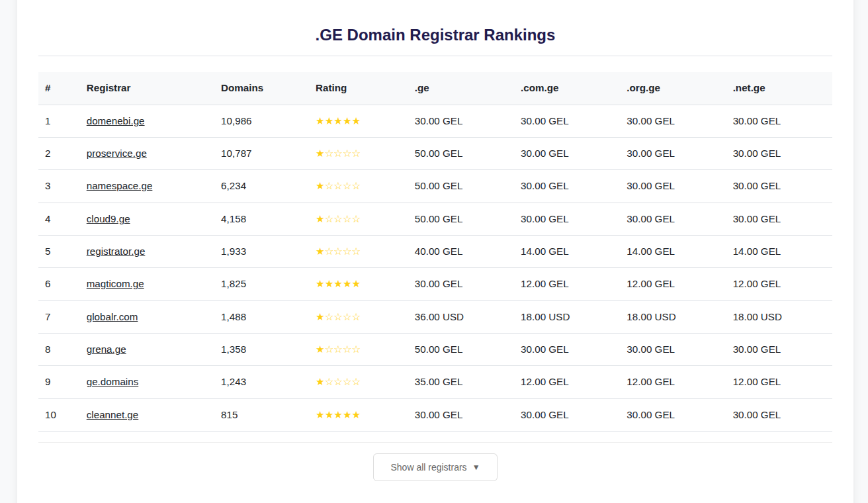
Task: Click the second star for proservice.ge rating
Action: coord(329,154)
